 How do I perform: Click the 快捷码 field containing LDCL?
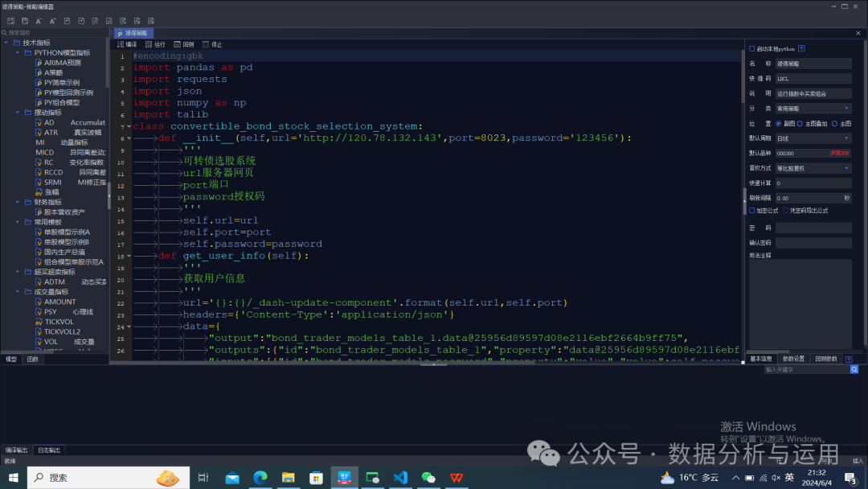(813, 79)
